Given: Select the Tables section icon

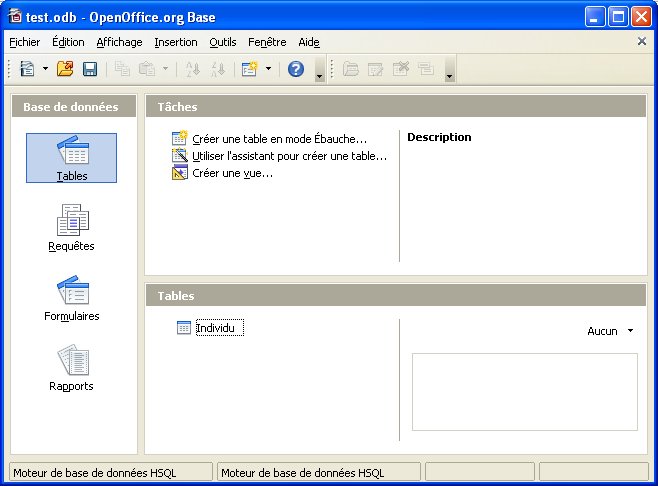Looking at the screenshot, I should [x=71, y=158].
